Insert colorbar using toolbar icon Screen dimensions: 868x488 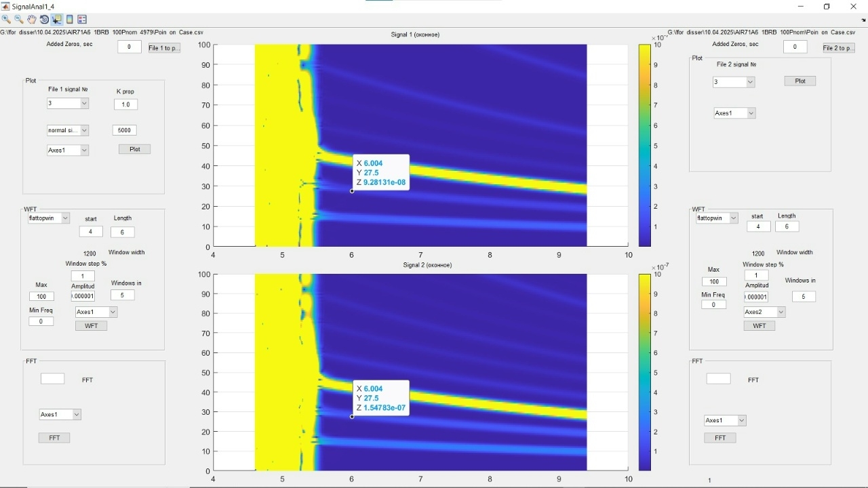pyautogui.click(x=69, y=20)
